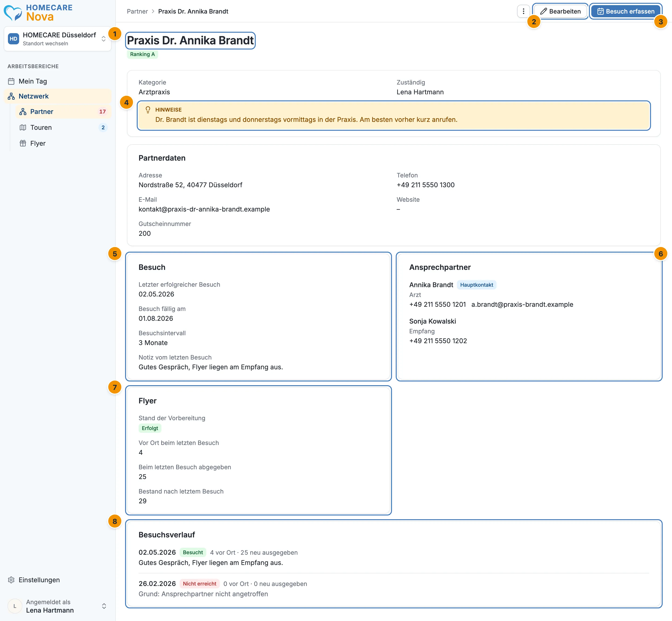The image size is (672, 621).
Task: Expand the Lena Hartmann account menu chevron
Action: point(104,606)
